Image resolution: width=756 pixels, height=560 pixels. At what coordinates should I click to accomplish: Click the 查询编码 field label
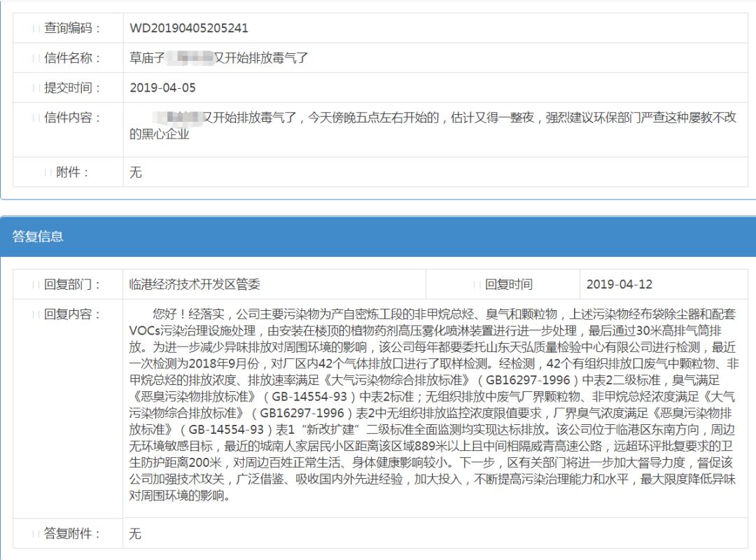point(71,28)
